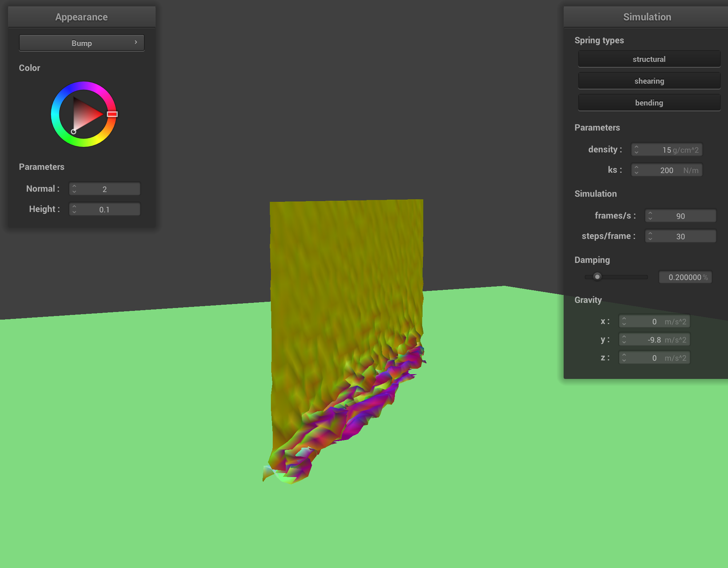Decrease frames/s with down arrow

pyautogui.click(x=650, y=219)
